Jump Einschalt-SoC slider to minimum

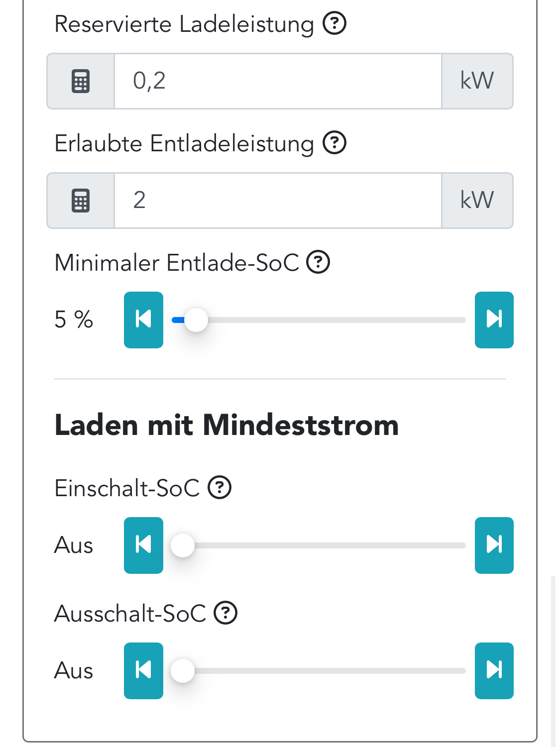pyautogui.click(x=143, y=545)
